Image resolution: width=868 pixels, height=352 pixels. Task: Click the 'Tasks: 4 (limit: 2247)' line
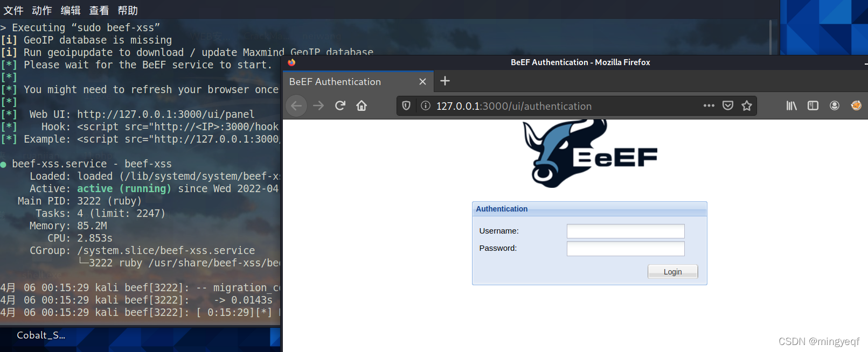pos(100,213)
